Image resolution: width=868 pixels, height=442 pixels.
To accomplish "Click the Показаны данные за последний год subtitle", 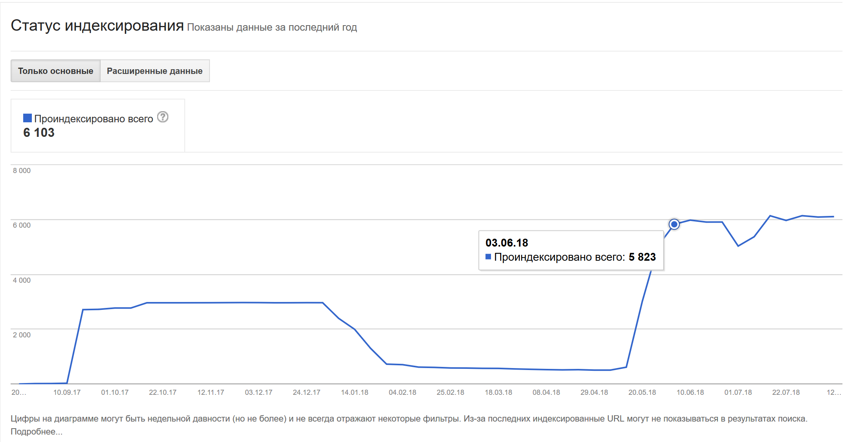I will pos(272,28).
